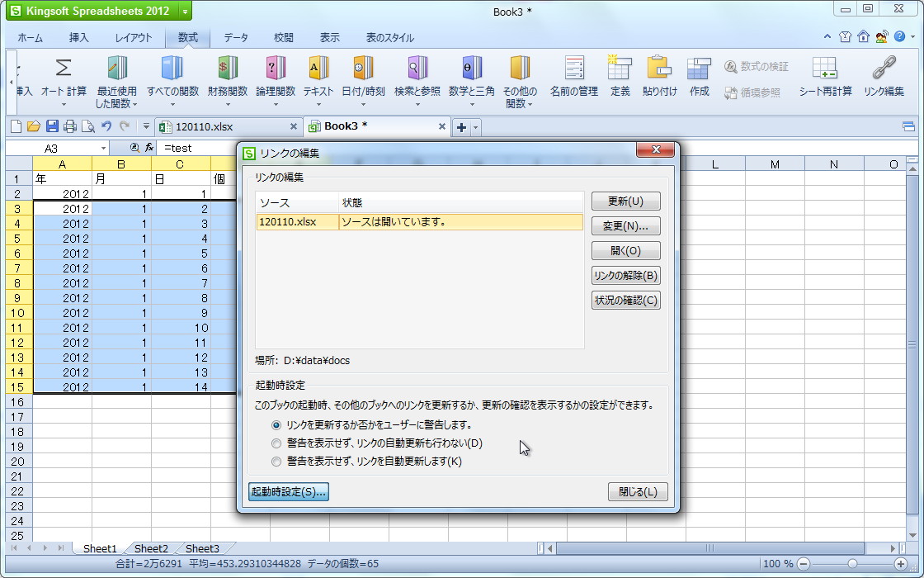
Task: Click the 開く(O) button
Action: pyautogui.click(x=625, y=251)
